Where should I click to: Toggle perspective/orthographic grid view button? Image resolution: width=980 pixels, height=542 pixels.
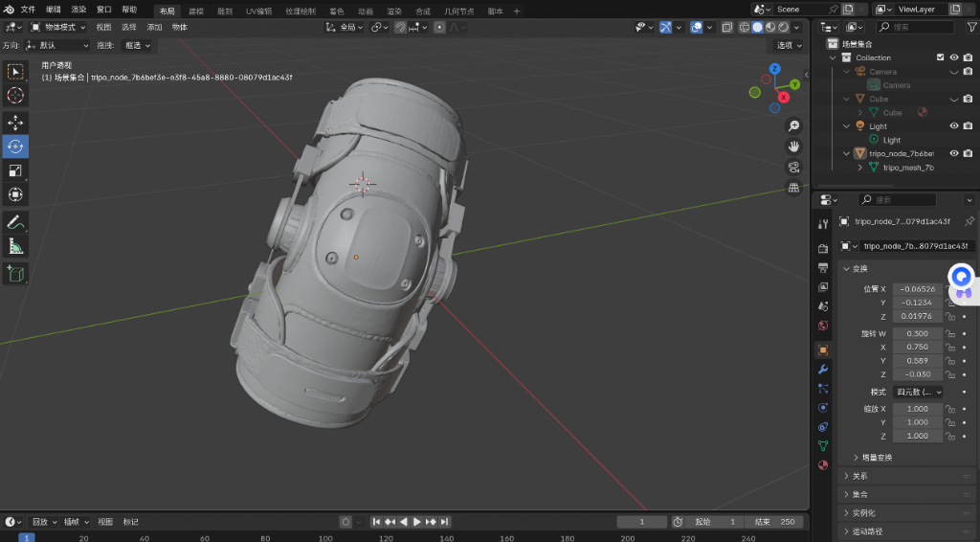(x=793, y=188)
